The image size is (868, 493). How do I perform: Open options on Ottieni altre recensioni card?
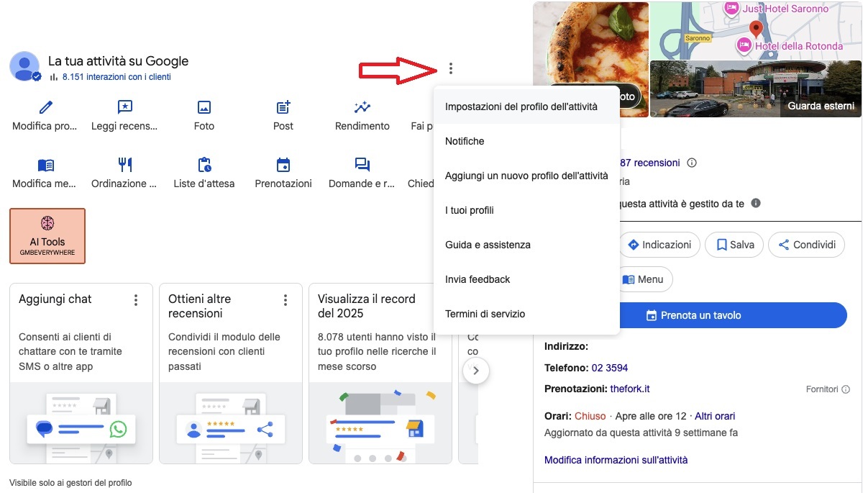pyautogui.click(x=285, y=300)
